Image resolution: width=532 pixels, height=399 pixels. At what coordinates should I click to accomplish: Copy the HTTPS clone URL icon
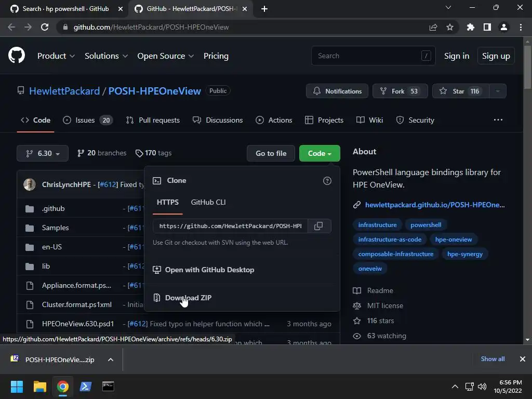(x=318, y=226)
